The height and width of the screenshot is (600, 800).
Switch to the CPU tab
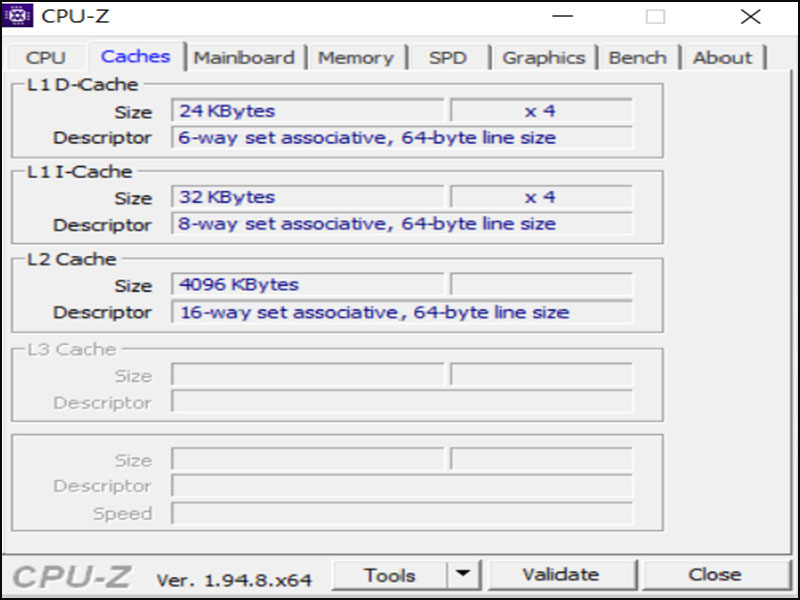point(45,58)
